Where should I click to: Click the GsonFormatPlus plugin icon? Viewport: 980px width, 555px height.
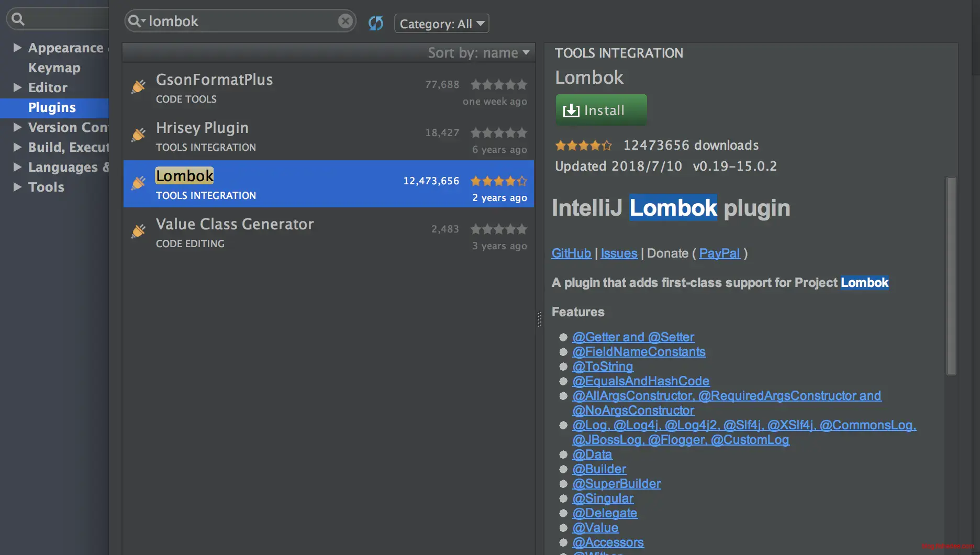coord(138,86)
